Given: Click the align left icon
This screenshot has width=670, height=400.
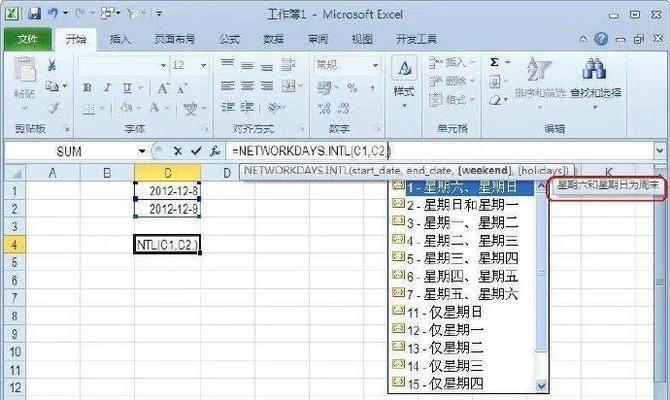Looking at the screenshot, I should 227,86.
